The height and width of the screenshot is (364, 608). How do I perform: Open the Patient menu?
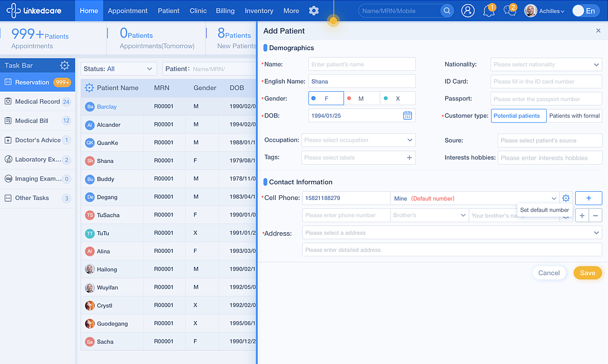click(x=168, y=11)
